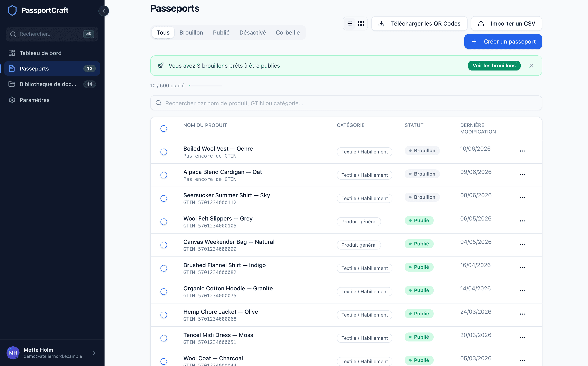Viewport: 588px width, 366px height.
Task: Click the MH user avatar
Action: coord(13,353)
